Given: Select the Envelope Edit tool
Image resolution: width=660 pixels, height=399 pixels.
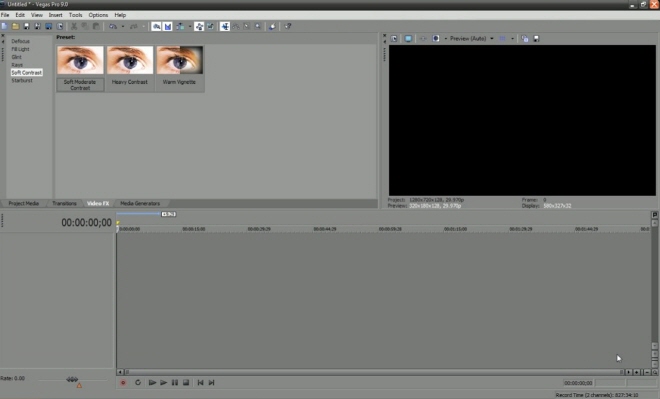Looking at the screenshot, I should 236,26.
